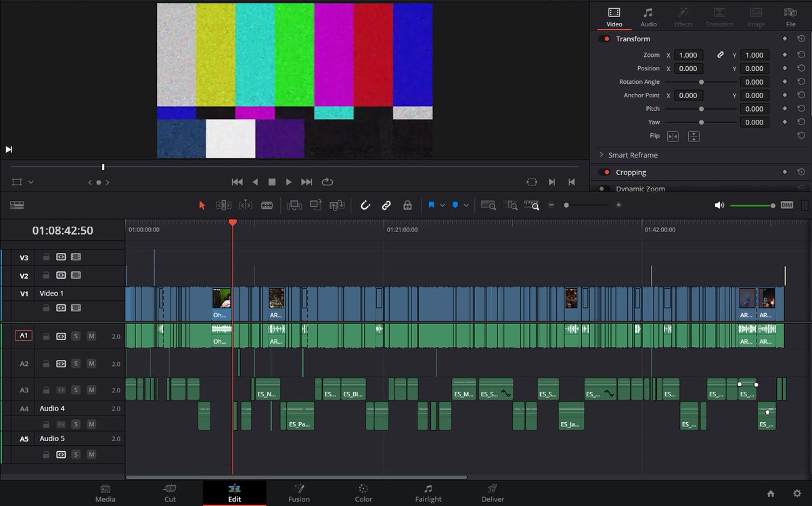Go to next clip edit point

pyautogui.click(x=552, y=182)
